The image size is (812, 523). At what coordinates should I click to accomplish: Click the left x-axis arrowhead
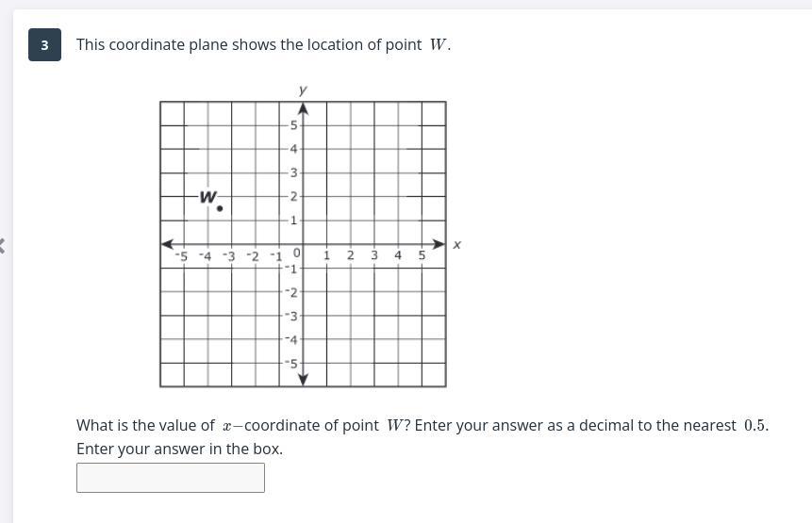[168, 244]
